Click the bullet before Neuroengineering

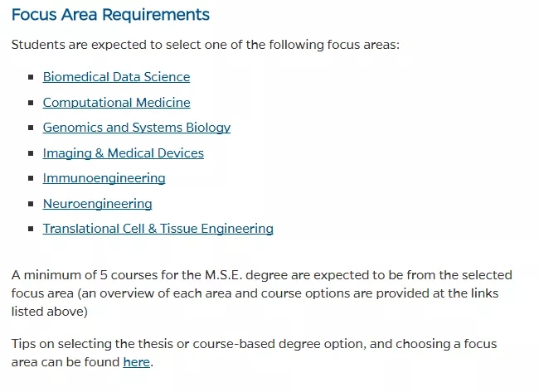point(32,204)
